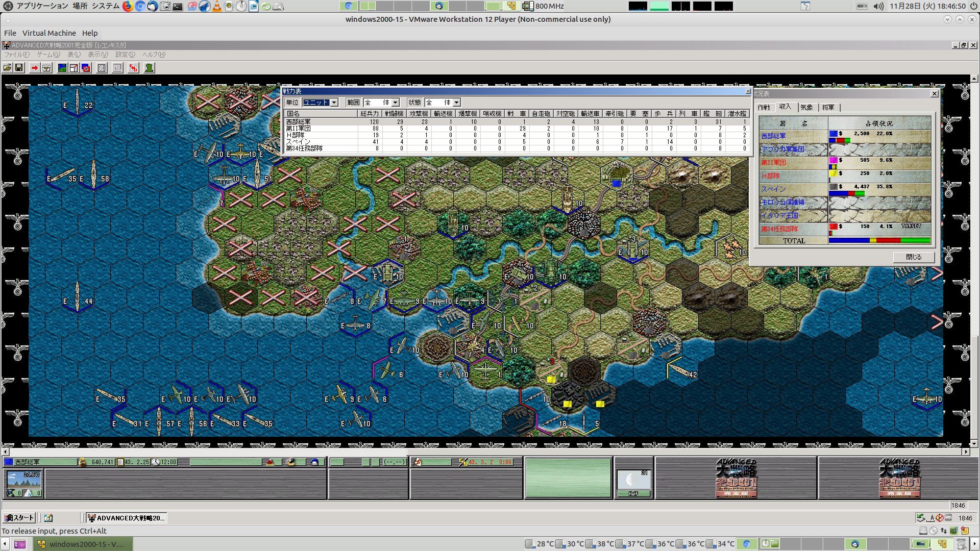Click the window layout toolbar icon
This screenshot has height=551, width=980.
pyautogui.click(x=73, y=68)
